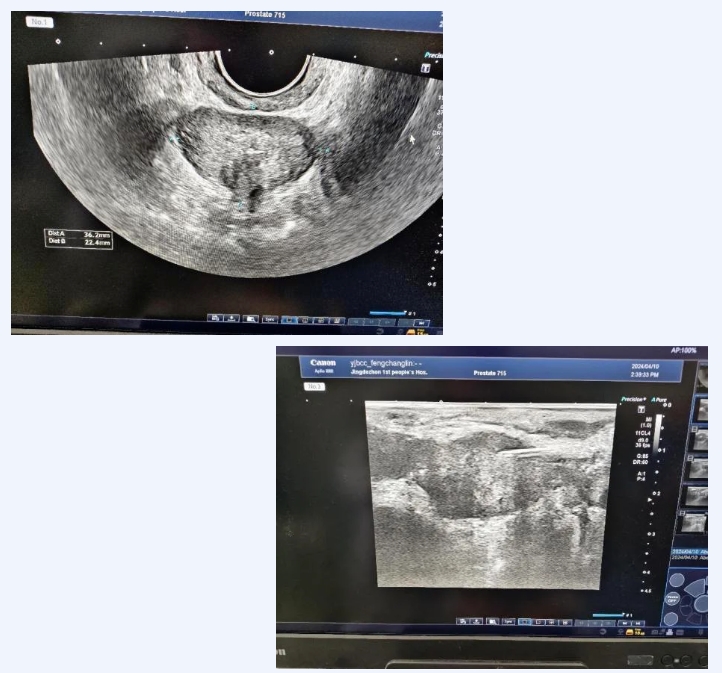Viewport: 722px width, 673px height.
Task: Click the Sync button in top image toolbar
Action: [x=270, y=319]
